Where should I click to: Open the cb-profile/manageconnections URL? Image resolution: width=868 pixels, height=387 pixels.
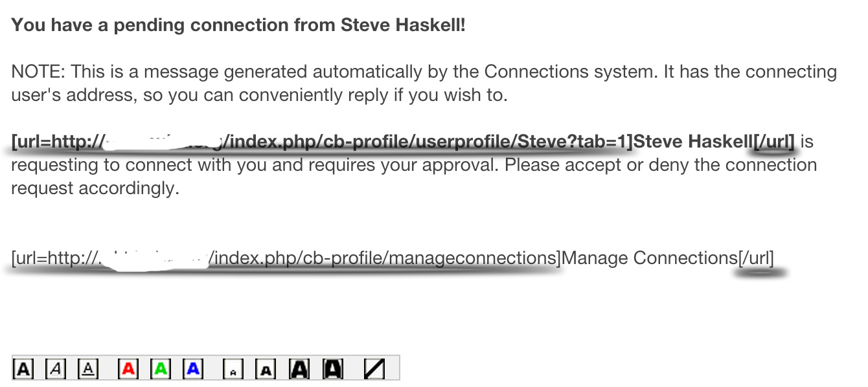[286, 258]
